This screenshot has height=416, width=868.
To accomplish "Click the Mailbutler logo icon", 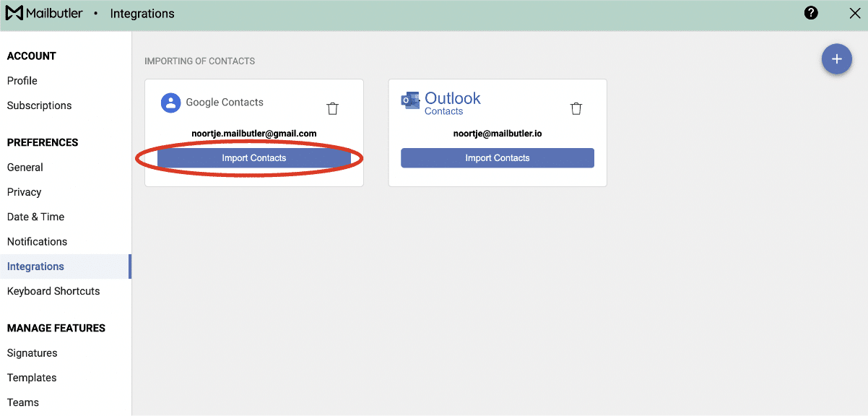I will click(x=14, y=13).
